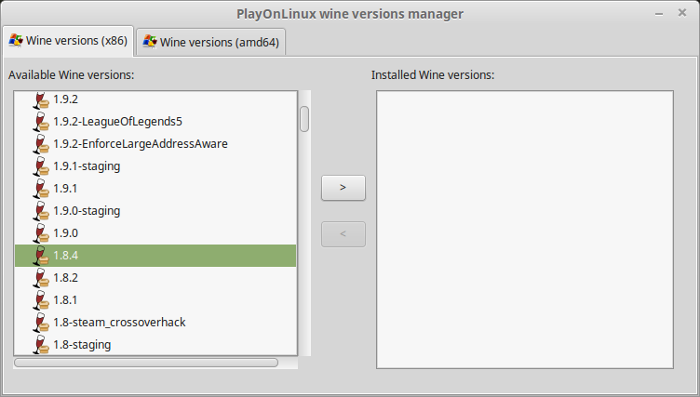Click the icon on the amd64 tab
This screenshot has height=397, width=700.
point(150,42)
